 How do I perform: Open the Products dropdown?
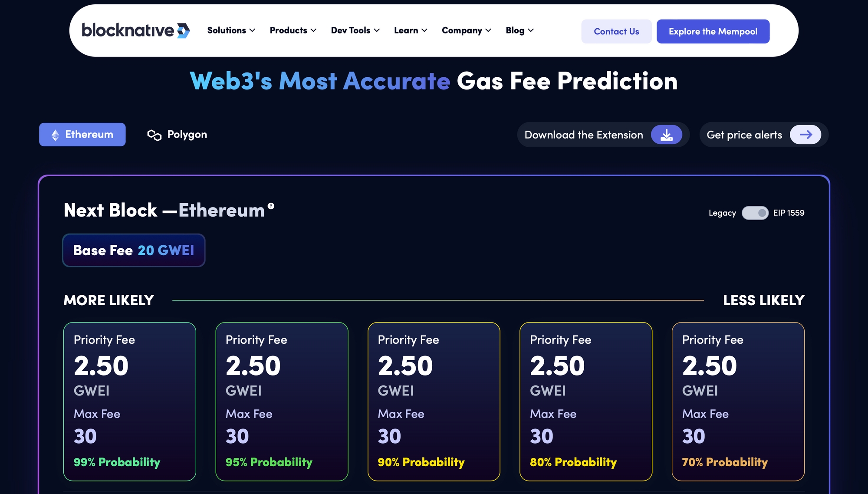[x=293, y=30]
